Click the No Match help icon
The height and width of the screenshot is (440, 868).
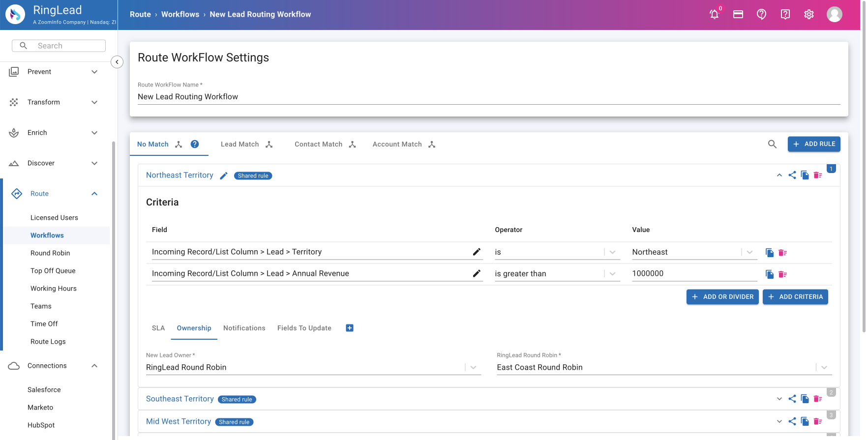coord(195,144)
